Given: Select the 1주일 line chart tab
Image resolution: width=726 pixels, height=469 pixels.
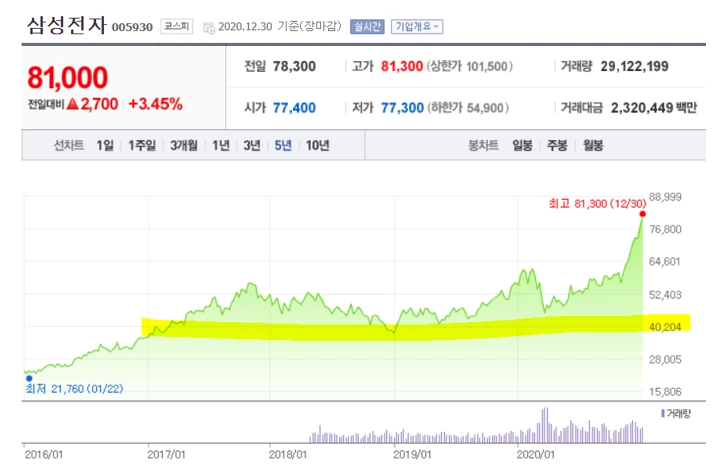Looking at the screenshot, I should (x=142, y=145).
